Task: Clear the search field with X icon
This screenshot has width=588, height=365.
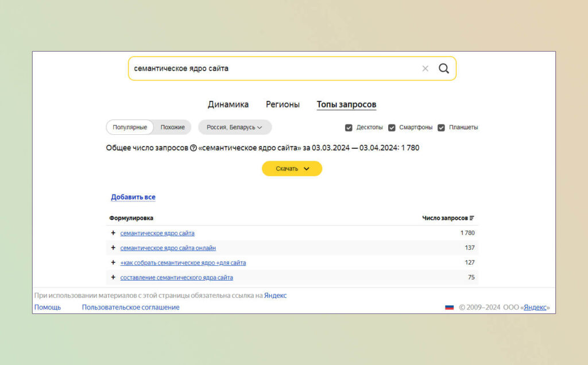Action: point(425,68)
